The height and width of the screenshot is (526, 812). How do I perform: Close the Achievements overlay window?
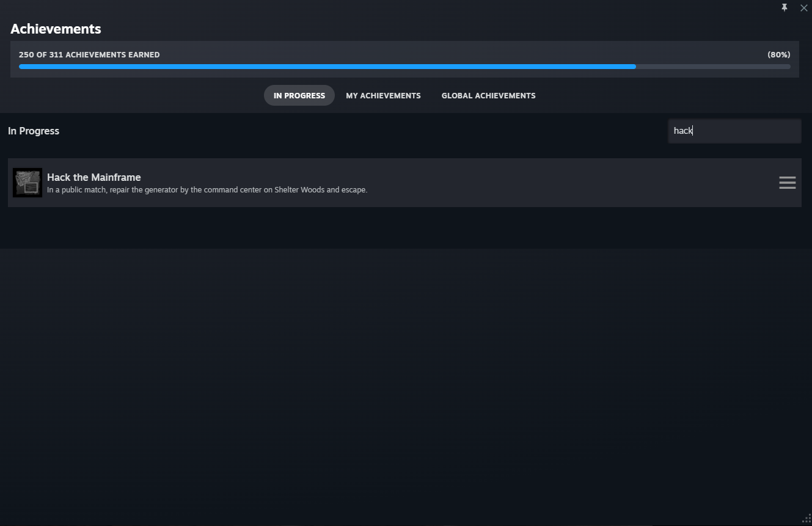803,8
